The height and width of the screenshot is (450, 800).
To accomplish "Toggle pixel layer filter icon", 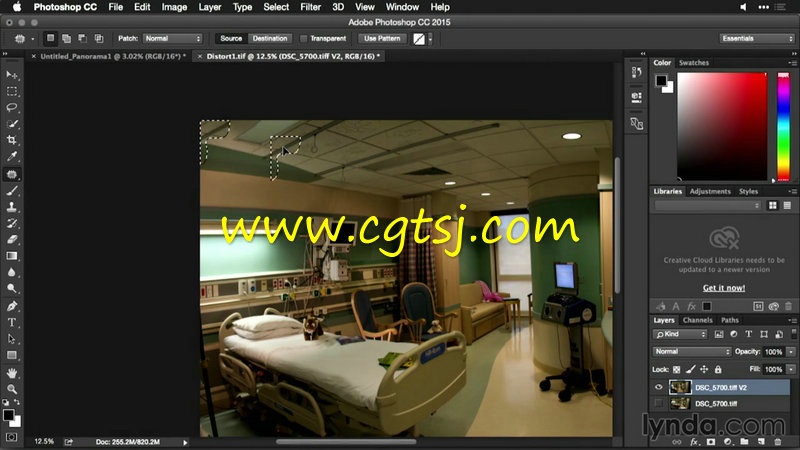I will pyautogui.click(x=719, y=334).
